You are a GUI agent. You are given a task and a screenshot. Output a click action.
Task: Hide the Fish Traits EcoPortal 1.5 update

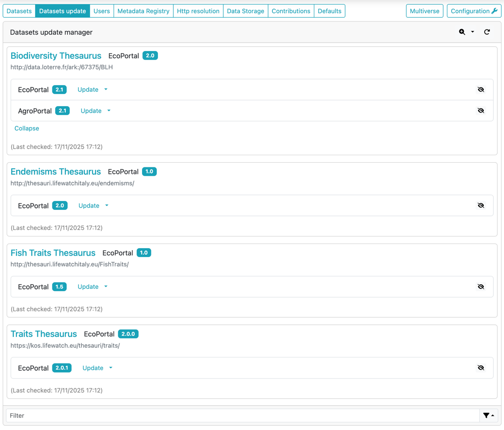tap(481, 287)
